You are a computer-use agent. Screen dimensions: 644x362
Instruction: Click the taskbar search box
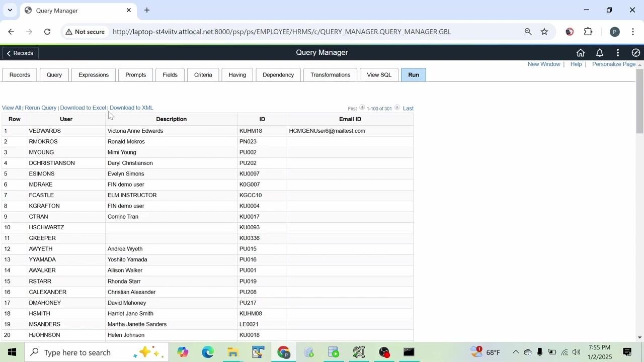pos(97,352)
